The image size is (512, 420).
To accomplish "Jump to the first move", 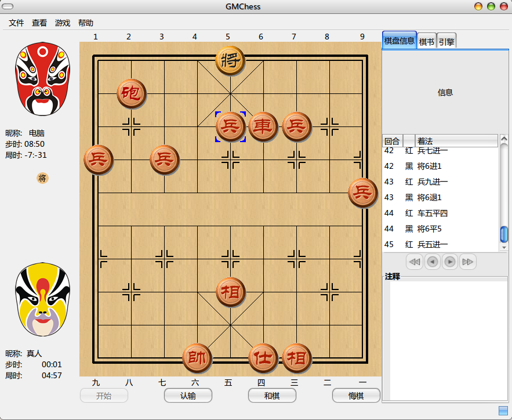I will pos(415,262).
